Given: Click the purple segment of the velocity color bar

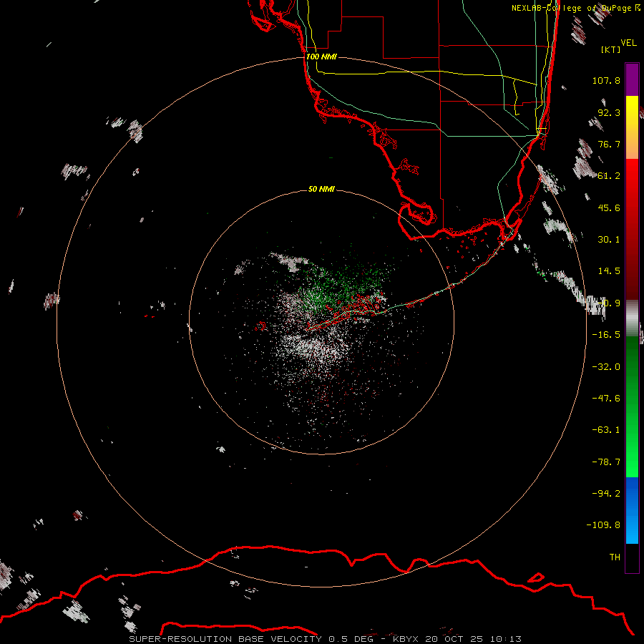Looking at the screenshot, I should 632,79.
